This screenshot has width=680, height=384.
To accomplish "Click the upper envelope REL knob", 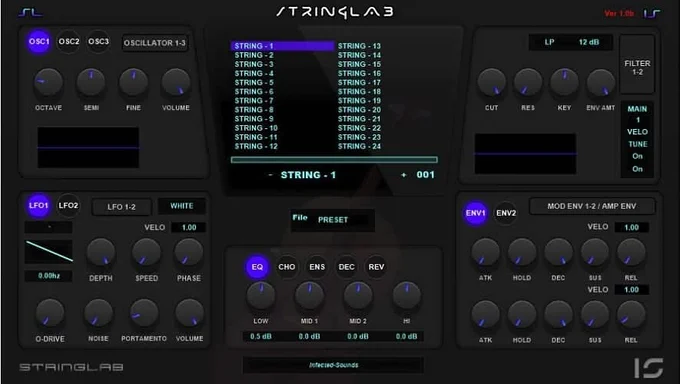I will (x=631, y=252).
